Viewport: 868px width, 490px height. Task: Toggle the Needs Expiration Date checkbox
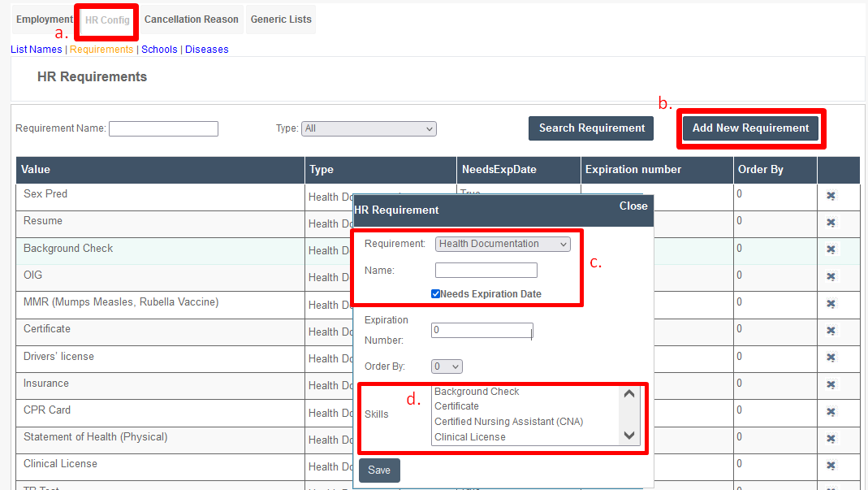[436, 294]
